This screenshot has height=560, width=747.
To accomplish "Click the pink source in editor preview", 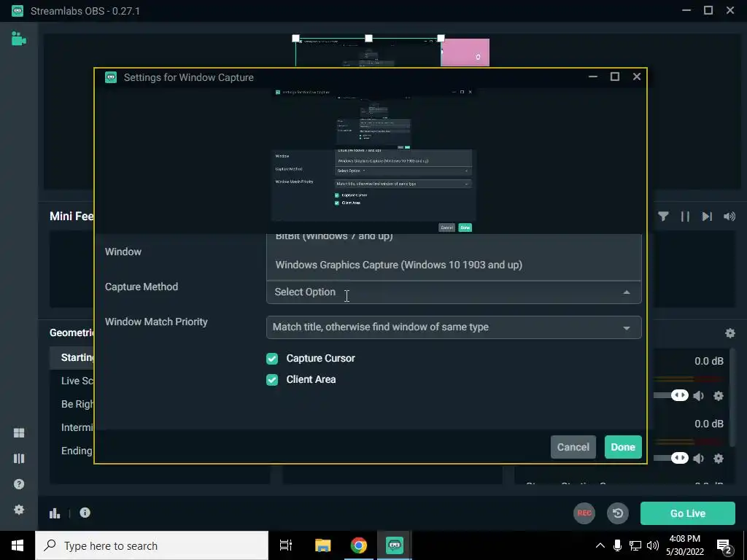I will click(465, 52).
